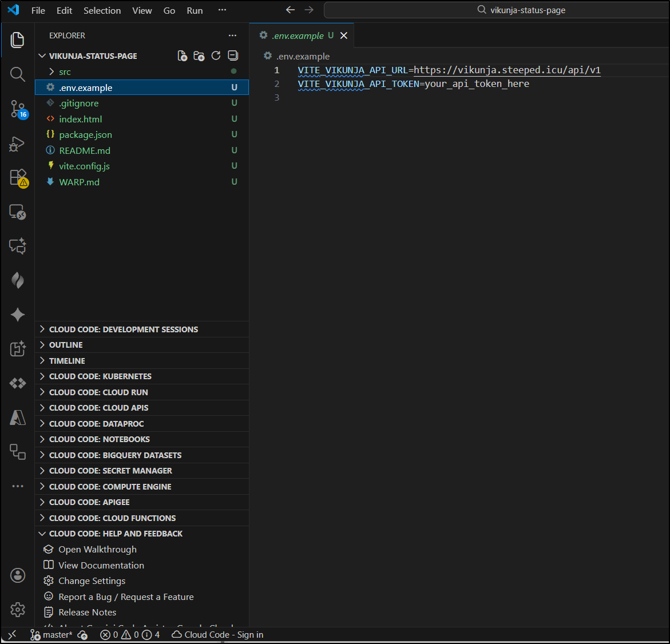Open the Manage gear settings menu
This screenshot has height=644, width=670.
click(18, 610)
